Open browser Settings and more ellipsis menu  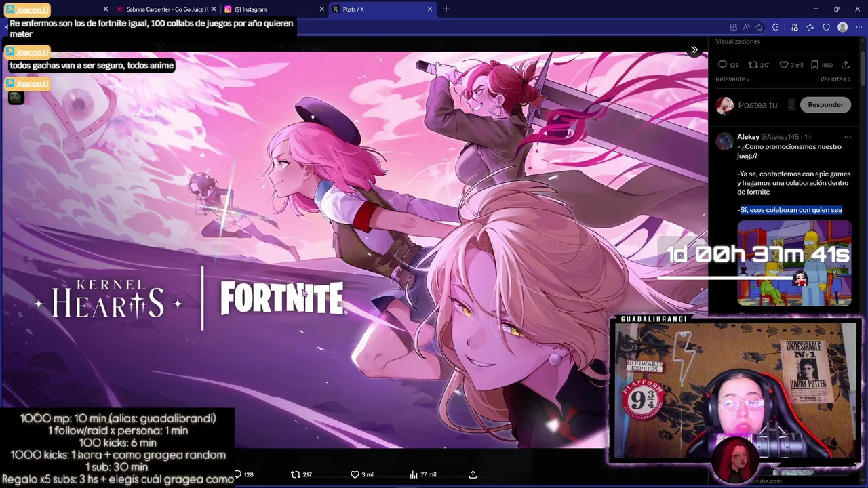pos(859,27)
